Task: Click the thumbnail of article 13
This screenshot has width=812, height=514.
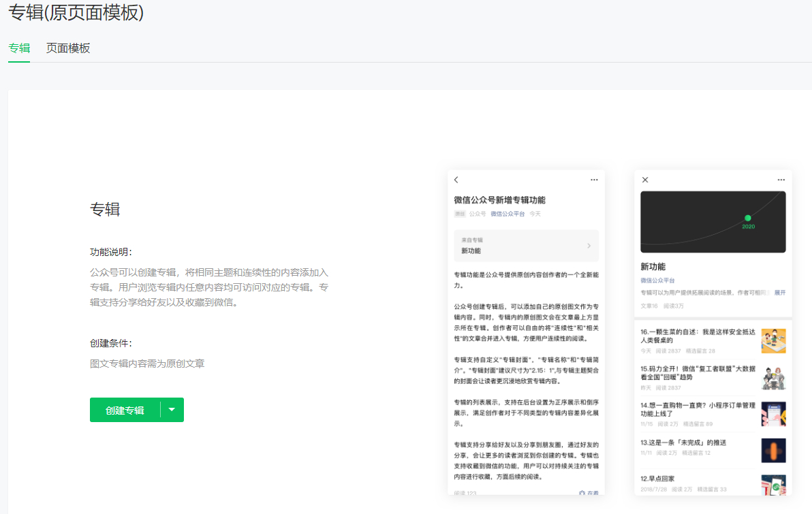Action: click(774, 450)
